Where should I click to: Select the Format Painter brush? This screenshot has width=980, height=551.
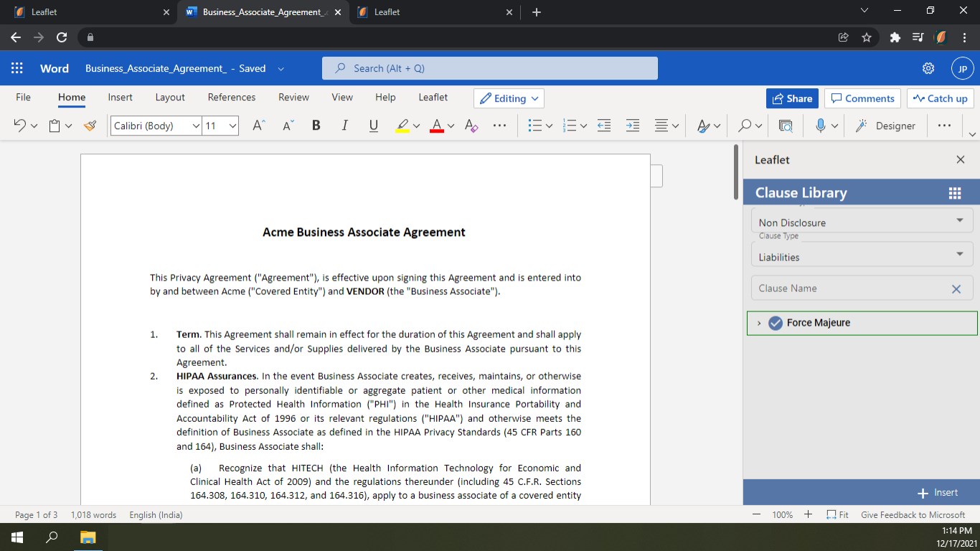click(x=90, y=126)
